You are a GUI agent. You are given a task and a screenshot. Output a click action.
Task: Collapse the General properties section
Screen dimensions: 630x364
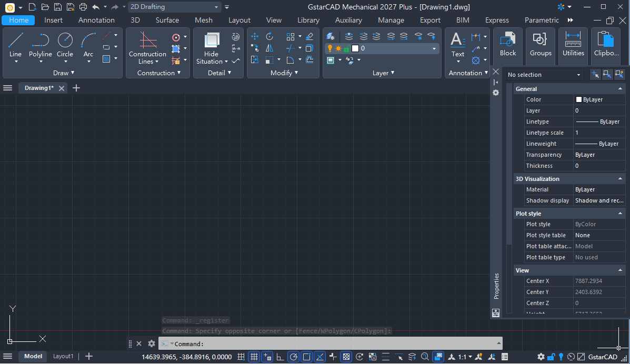point(620,89)
